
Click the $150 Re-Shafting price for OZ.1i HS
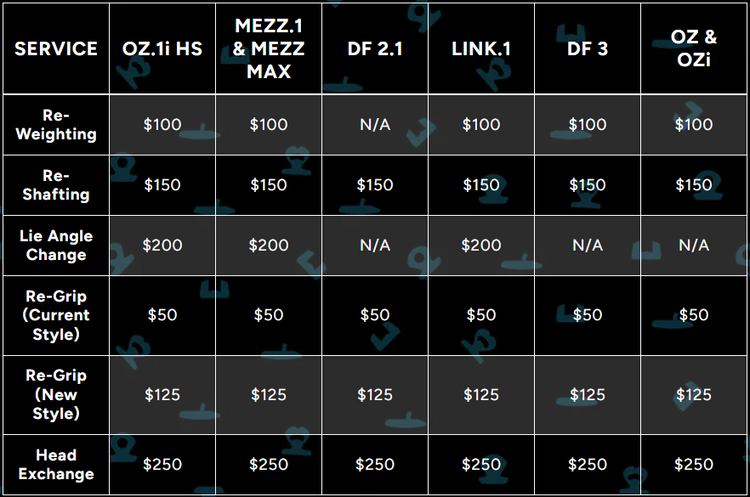[161, 185]
